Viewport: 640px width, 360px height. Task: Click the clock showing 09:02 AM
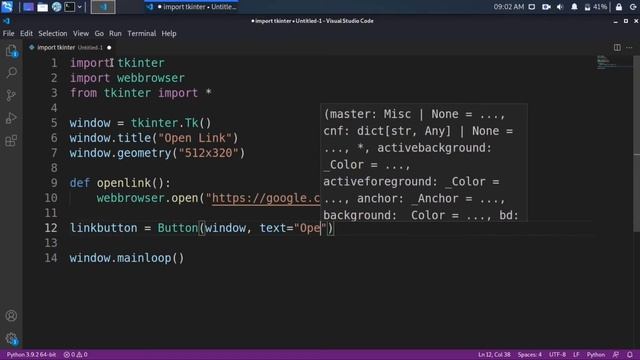509,7
